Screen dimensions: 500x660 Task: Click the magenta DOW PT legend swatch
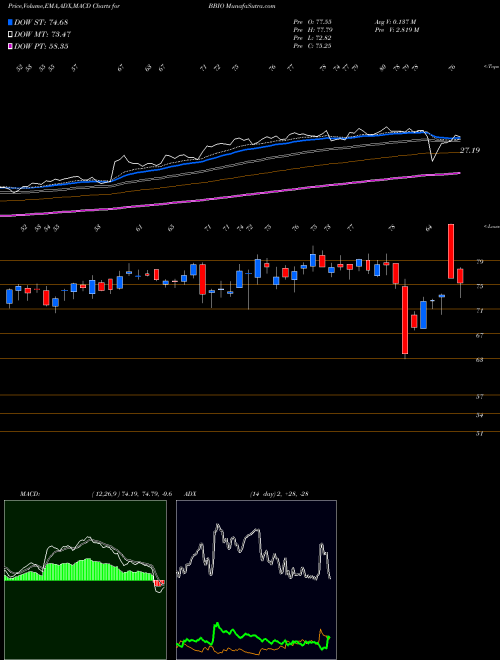pyautogui.click(x=11, y=46)
